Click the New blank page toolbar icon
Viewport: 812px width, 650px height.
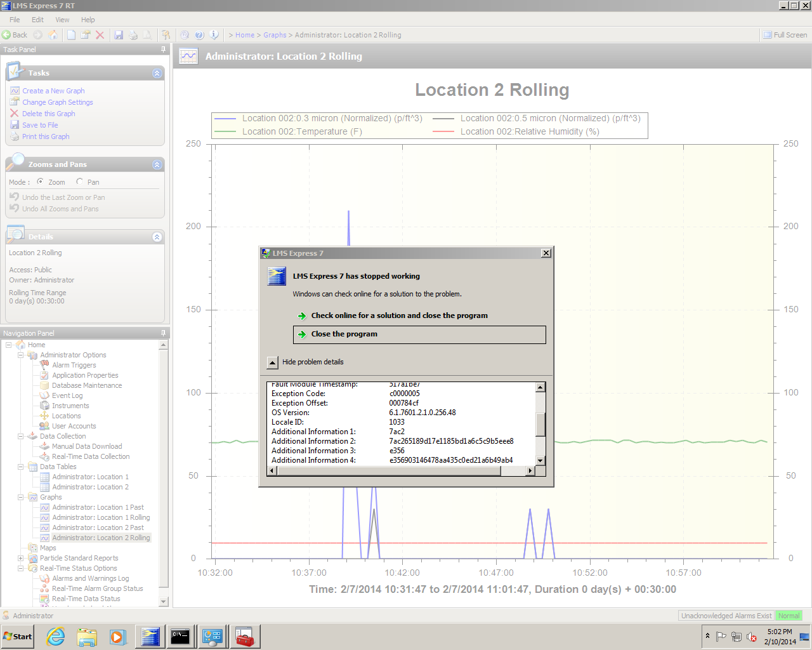(x=71, y=35)
